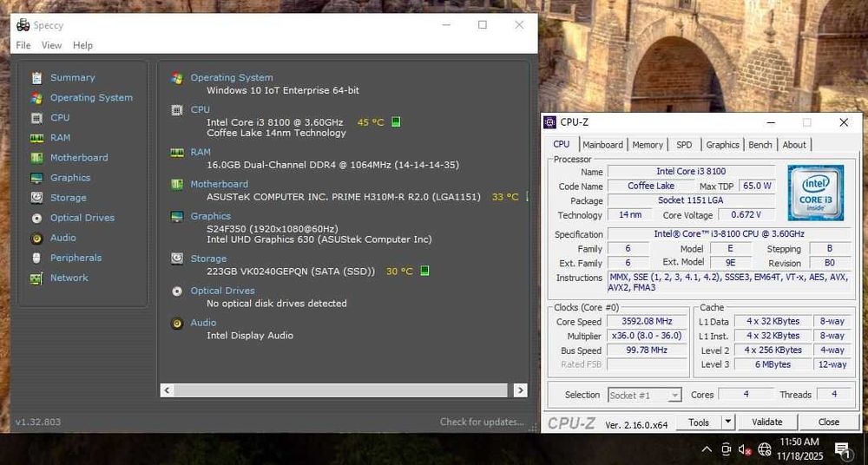Image resolution: width=868 pixels, height=465 pixels.
Task: Click the Network card icon in sidebar
Action: tap(36, 278)
